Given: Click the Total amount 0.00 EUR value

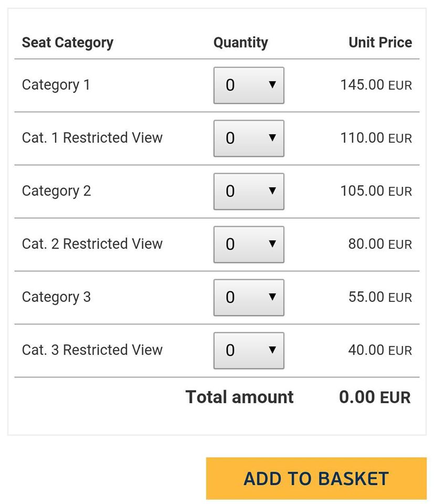Looking at the screenshot, I should pyautogui.click(x=375, y=397).
